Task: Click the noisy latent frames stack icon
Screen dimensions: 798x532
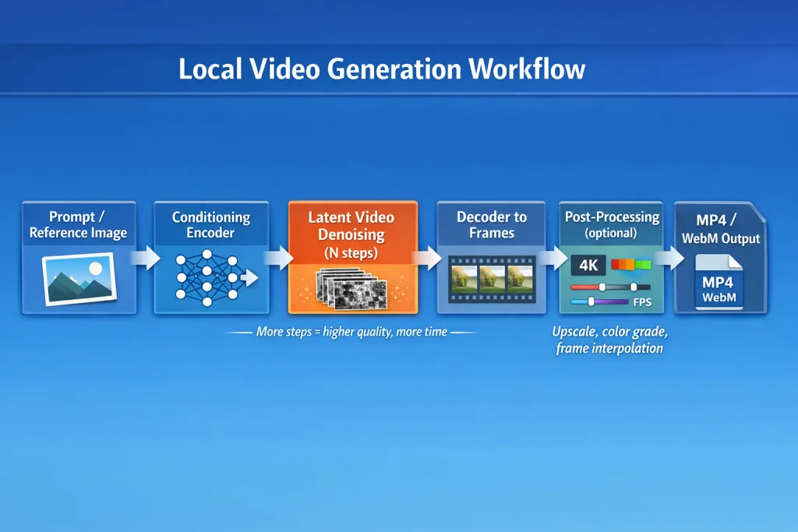Action: pos(351,290)
